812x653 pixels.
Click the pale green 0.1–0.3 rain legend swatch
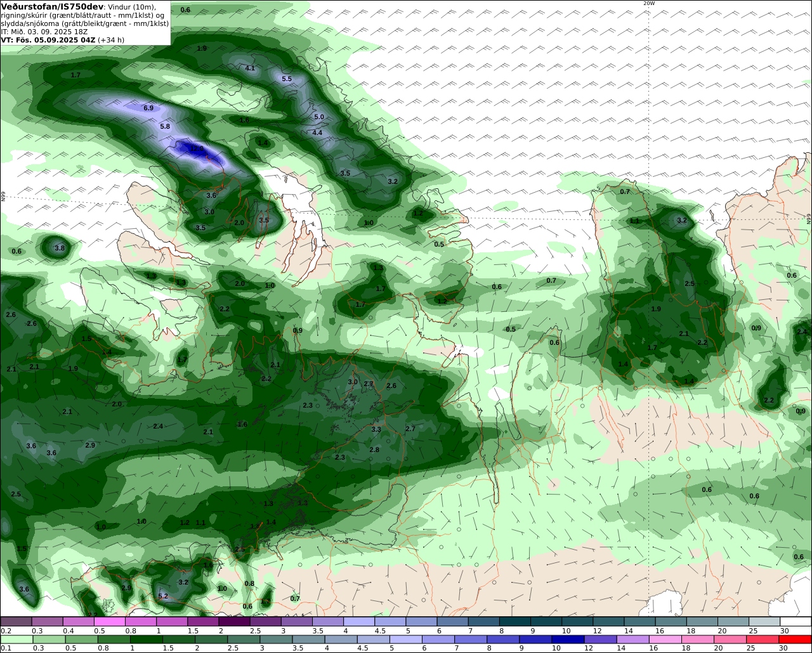[x=15, y=639]
